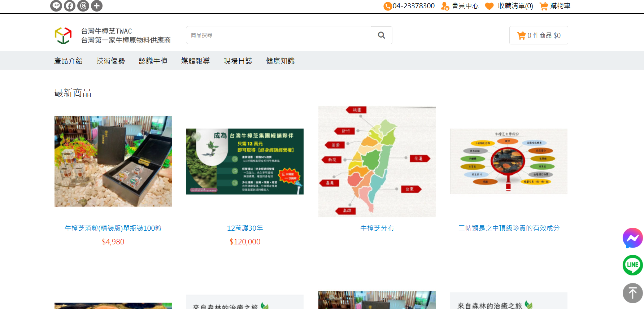Open the Threads social icon link
Viewport: 644px width, 309px height.
coord(83,6)
